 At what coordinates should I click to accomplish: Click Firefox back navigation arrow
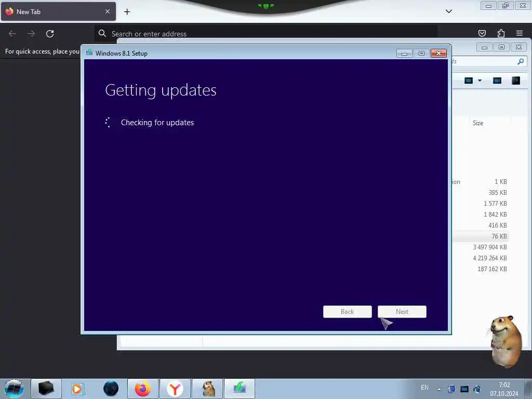click(12, 34)
